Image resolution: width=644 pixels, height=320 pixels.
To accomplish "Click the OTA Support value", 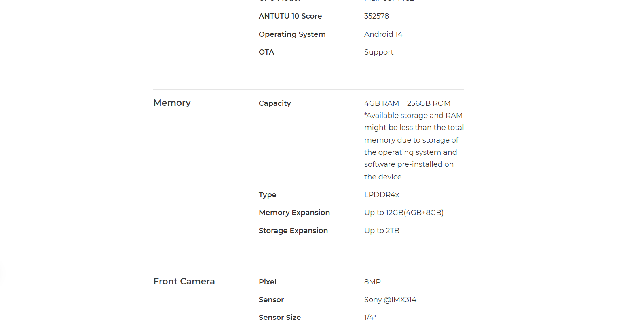I will (x=379, y=52).
